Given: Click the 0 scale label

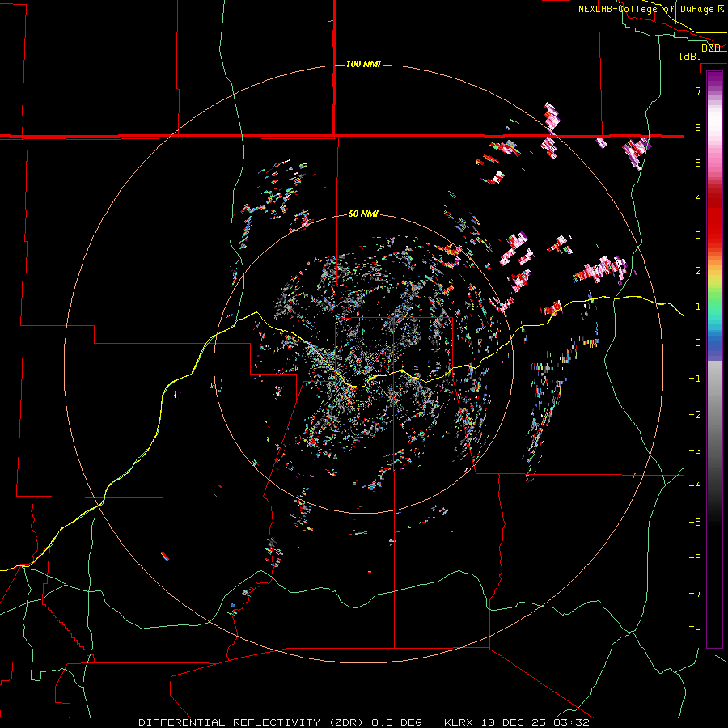Looking at the screenshot, I should (x=698, y=343).
